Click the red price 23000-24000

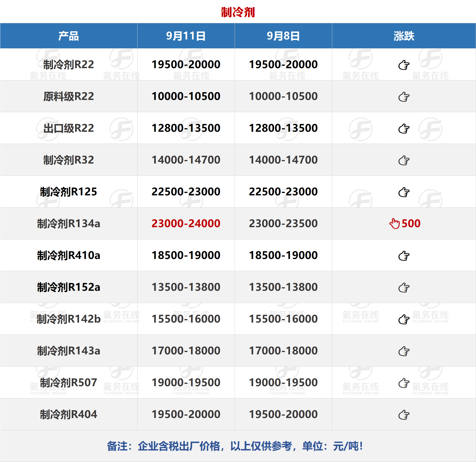pyautogui.click(x=186, y=223)
